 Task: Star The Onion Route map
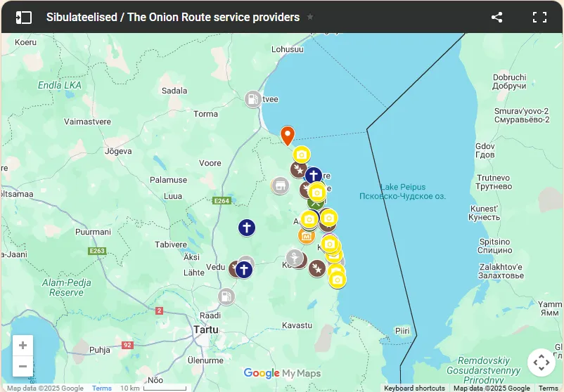tap(310, 18)
